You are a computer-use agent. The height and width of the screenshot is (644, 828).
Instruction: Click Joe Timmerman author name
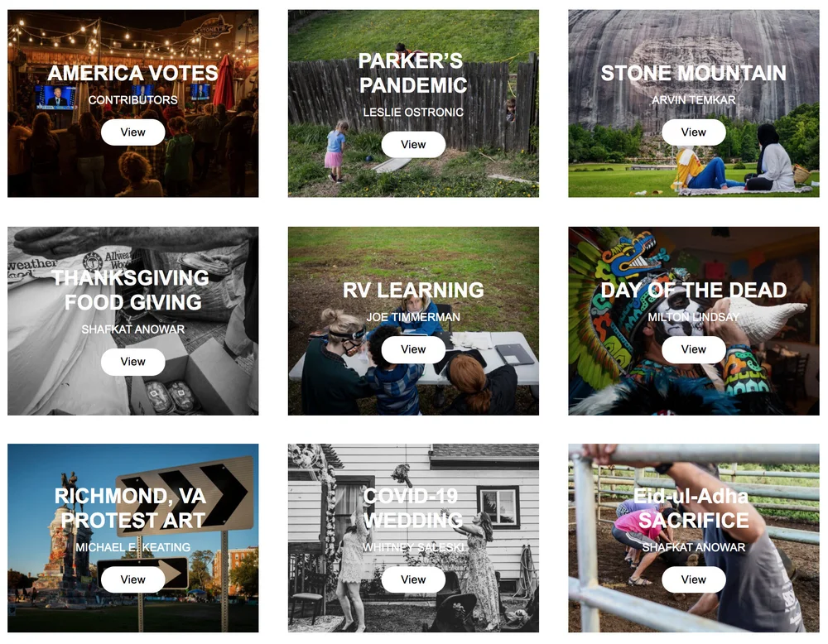point(413,317)
